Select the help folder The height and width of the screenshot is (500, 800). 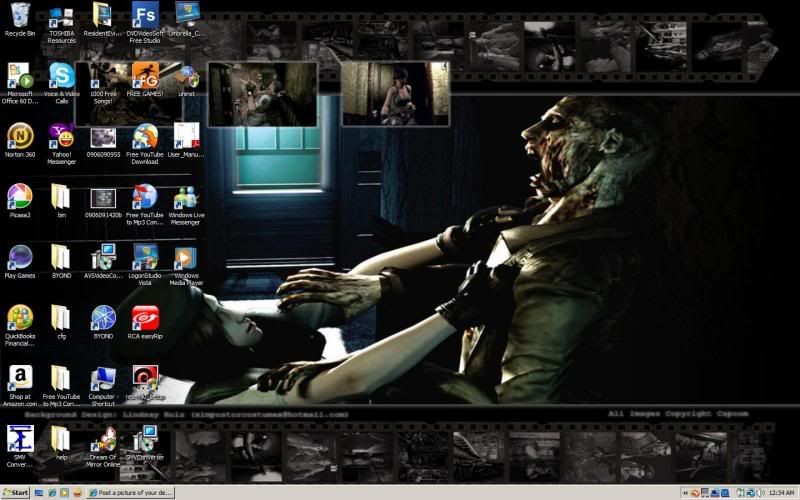[x=61, y=443]
